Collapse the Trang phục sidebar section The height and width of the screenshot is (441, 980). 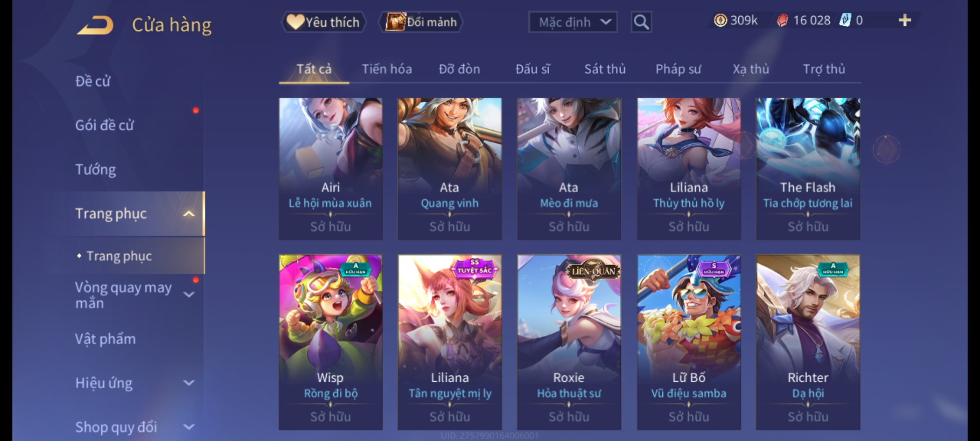[x=189, y=214]
